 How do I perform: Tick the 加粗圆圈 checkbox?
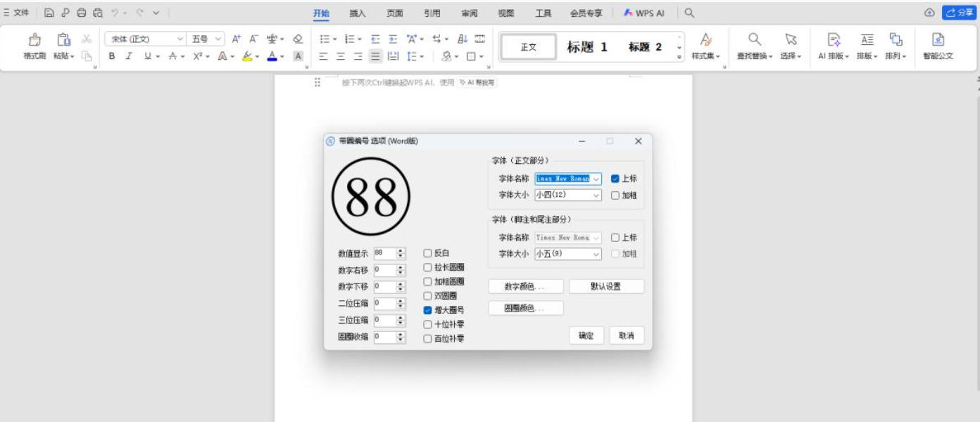427,281
